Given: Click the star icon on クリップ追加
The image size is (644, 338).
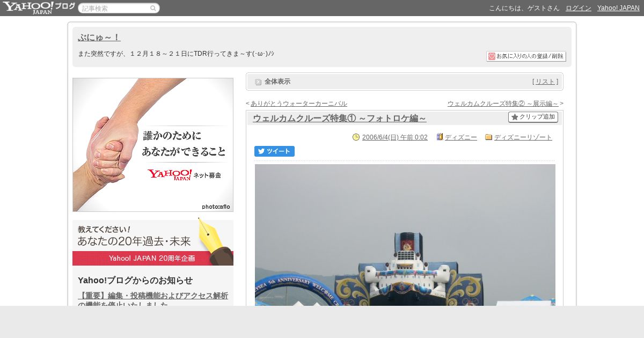Looking at the screenshot, I should pos(515,117).
